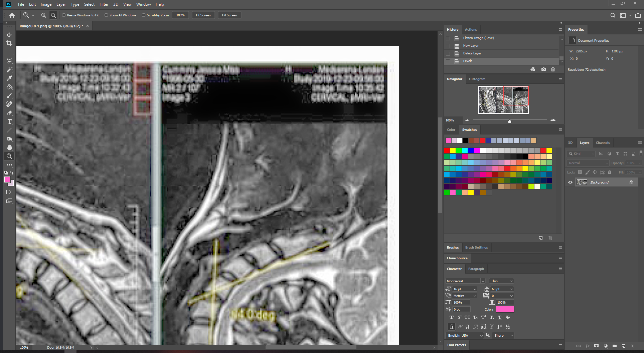The image size is (644, 353).
Task: Click the baseline shift 0 pt field
Action: pos(461,310)
